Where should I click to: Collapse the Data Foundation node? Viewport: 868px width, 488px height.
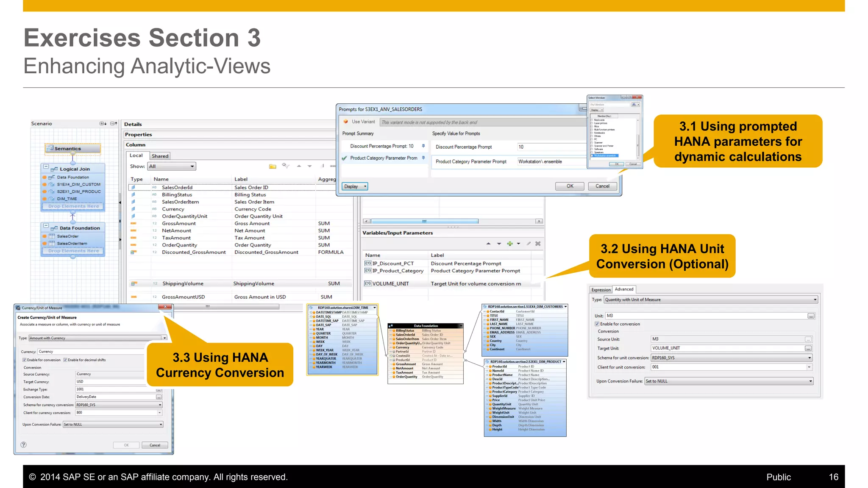46,226
